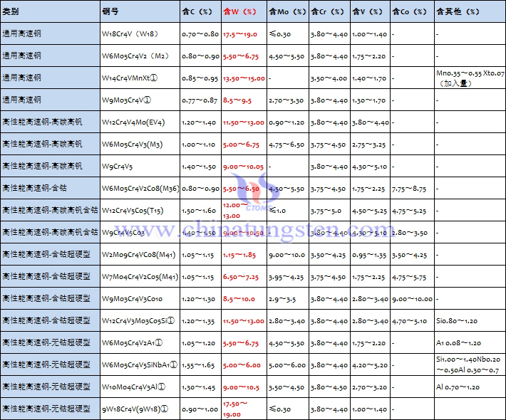Select the 3.75~5.0 chromium value
The height and width of the screenshot is (420, 506).
coord(326,211)
